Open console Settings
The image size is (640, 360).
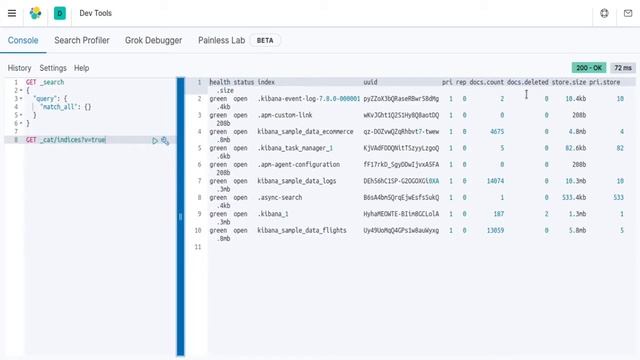[53, 68]
